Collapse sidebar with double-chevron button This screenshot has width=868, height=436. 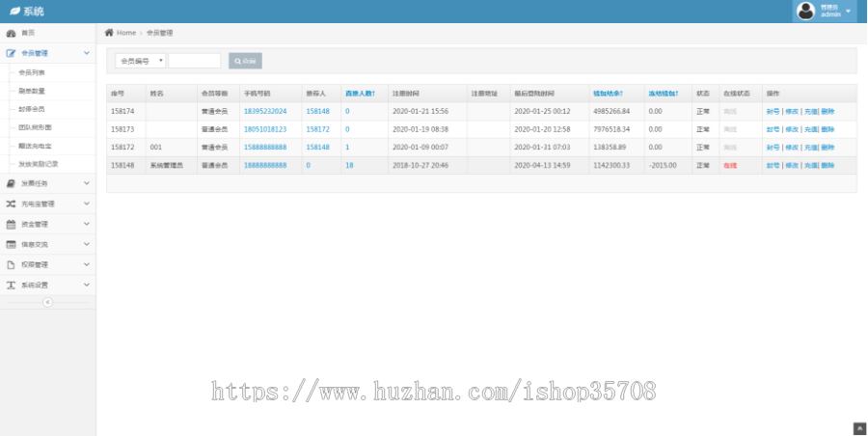point(47,303)
